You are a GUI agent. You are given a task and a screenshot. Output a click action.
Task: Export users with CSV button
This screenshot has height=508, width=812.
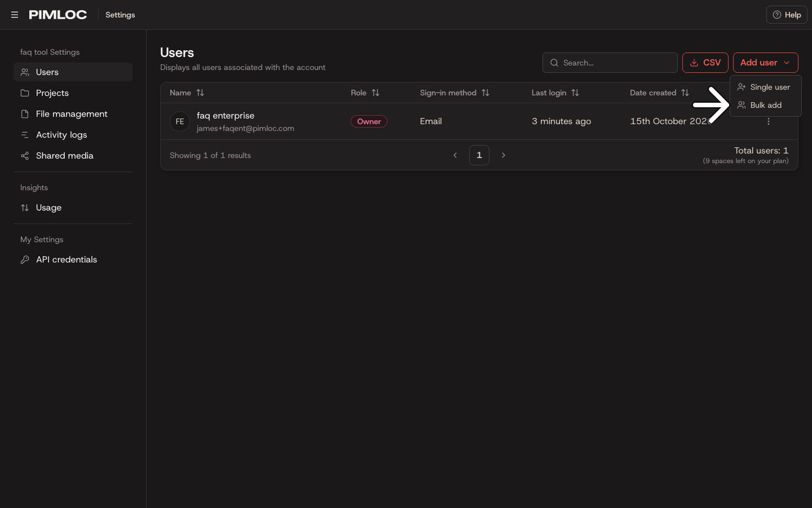(705, 63)
